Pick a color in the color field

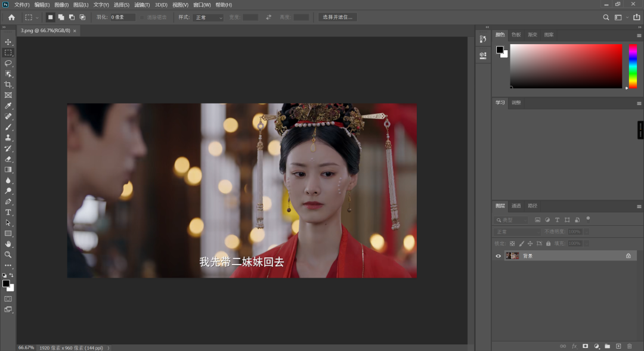click(x=566, y=66)
